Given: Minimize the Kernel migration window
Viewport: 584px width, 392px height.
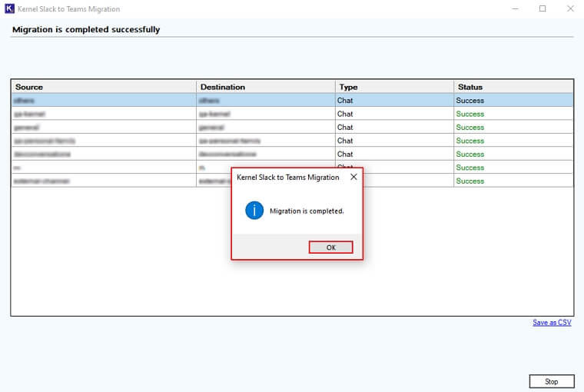Looking at the screenshot, I should coord(515,8).
